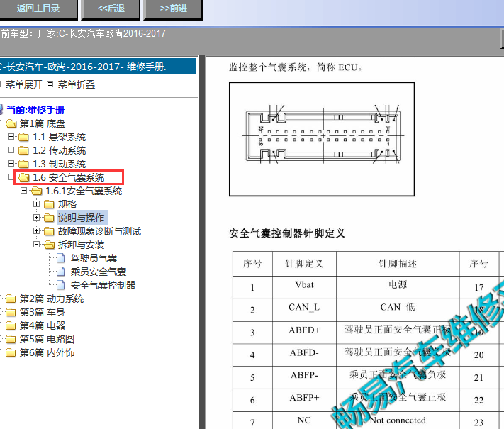Click the 1.6 安全气囊系统 folder icon

(x=23, y=177)
